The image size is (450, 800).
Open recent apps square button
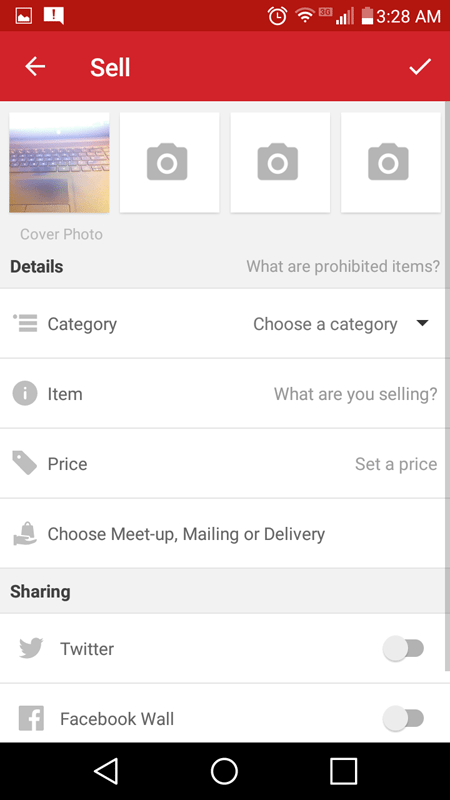(x=343, y=770)
